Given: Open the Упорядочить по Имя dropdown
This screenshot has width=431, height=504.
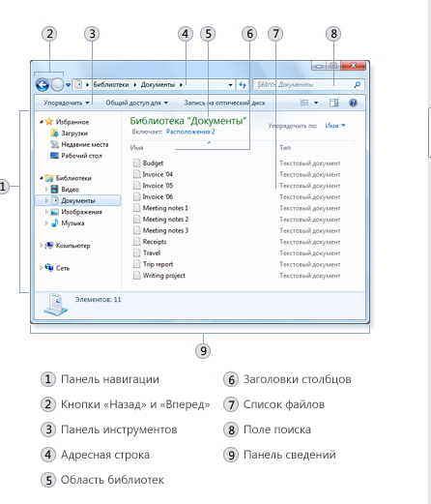Looking at the screenshot, I should 335,126.
